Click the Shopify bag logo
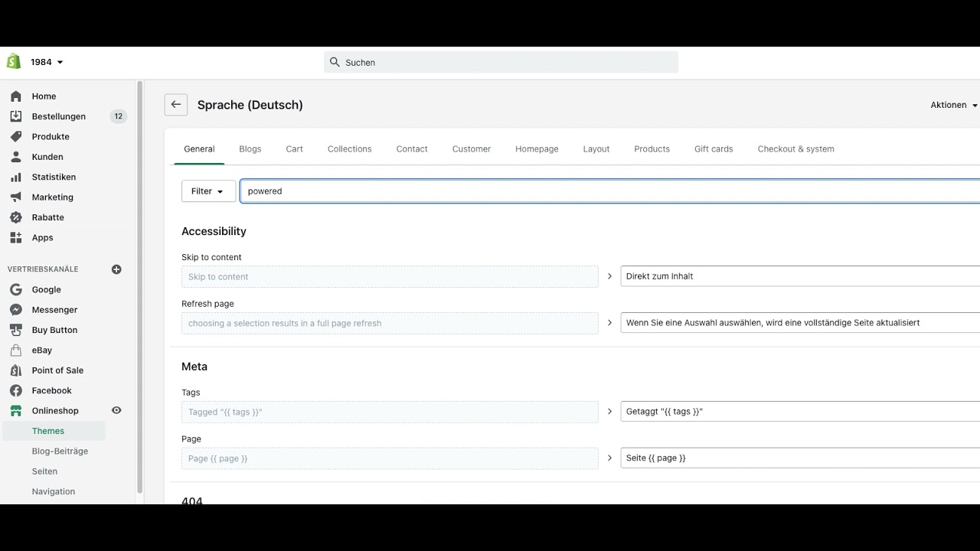 point(13,62)
